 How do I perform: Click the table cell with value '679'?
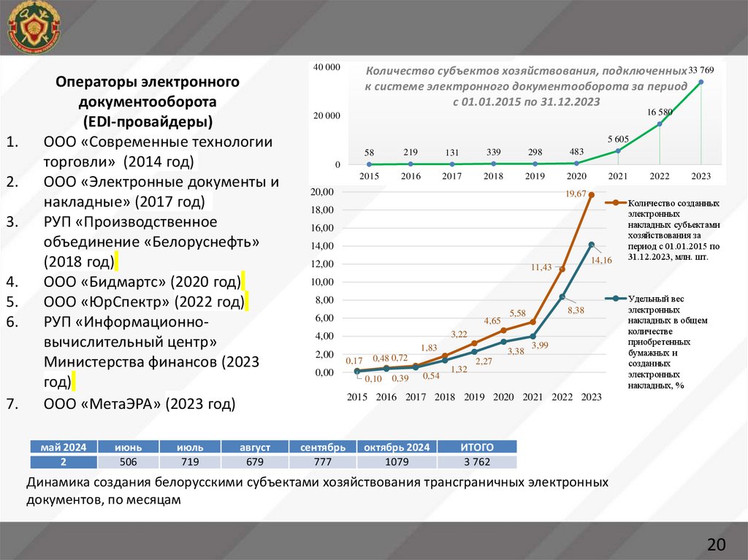pyautogui.click(x=255, y=461)
